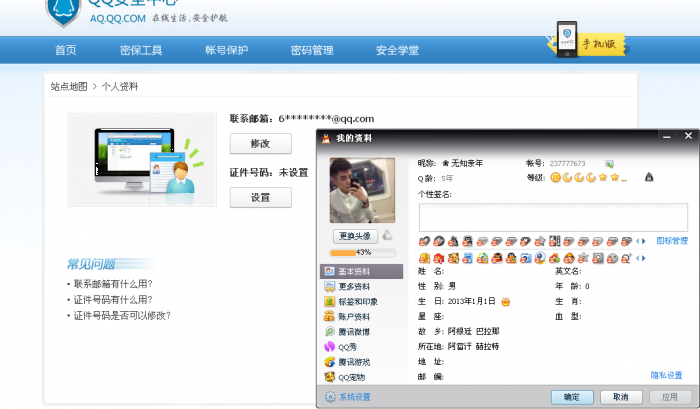700x409 pixels.
Task: Click the first linked-hearts icon in the upper service icon row
Action: [424, 242]
